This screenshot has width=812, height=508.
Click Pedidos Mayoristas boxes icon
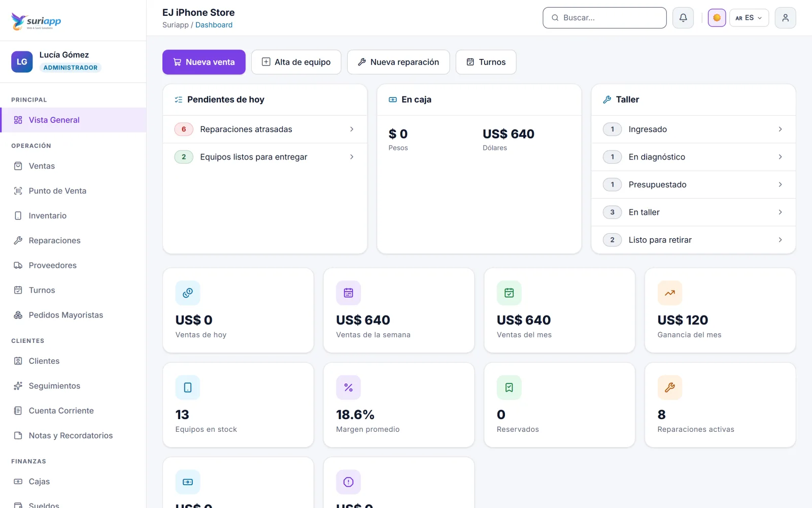[x=18, y=315]
